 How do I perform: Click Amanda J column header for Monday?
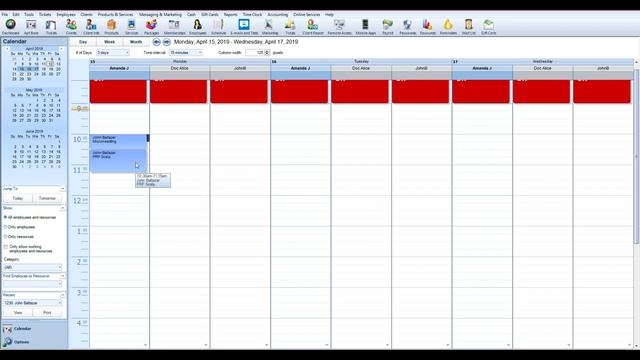tap(119, 68)
